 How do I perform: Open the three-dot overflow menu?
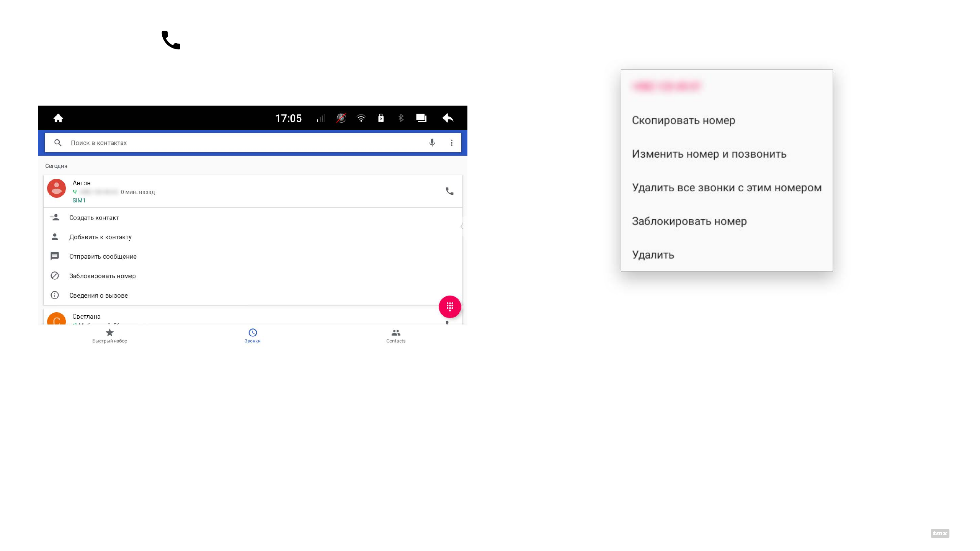pyautogui.click(x=452, y=143)
